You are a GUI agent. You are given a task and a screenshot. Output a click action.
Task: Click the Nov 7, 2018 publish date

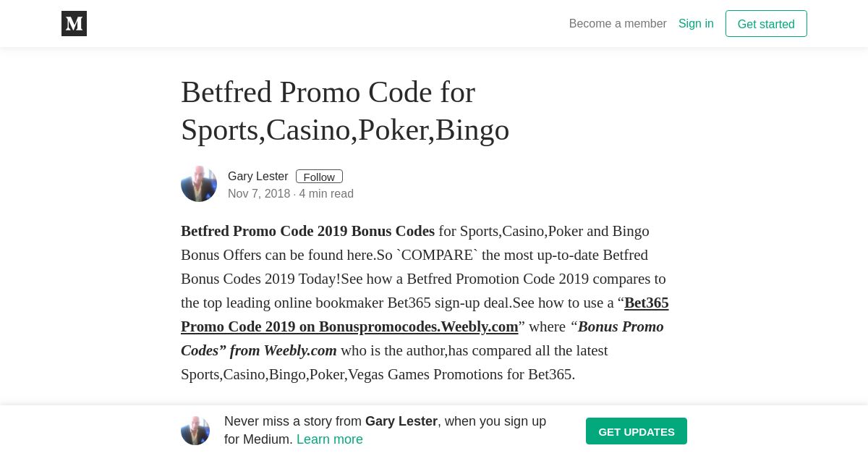[259, 194]
